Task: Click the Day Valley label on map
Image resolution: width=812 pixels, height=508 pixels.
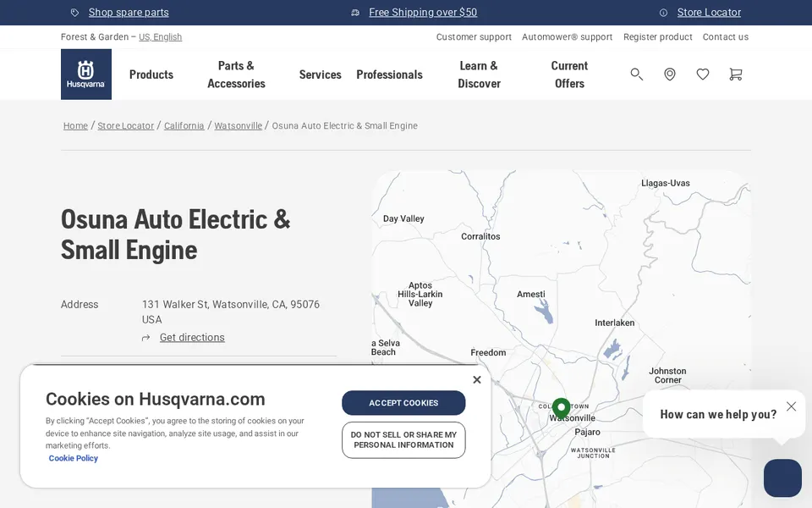Action: pyautogui.click(x=403, y=218)
